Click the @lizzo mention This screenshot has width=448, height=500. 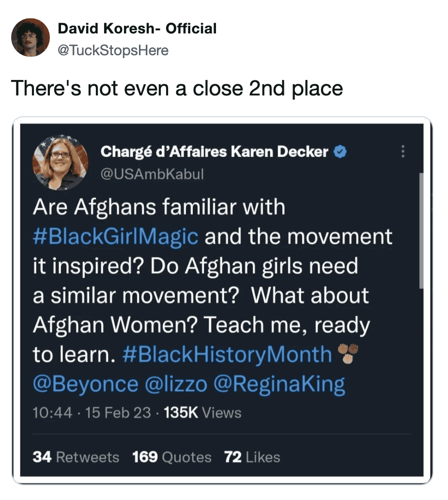[176, 384]
